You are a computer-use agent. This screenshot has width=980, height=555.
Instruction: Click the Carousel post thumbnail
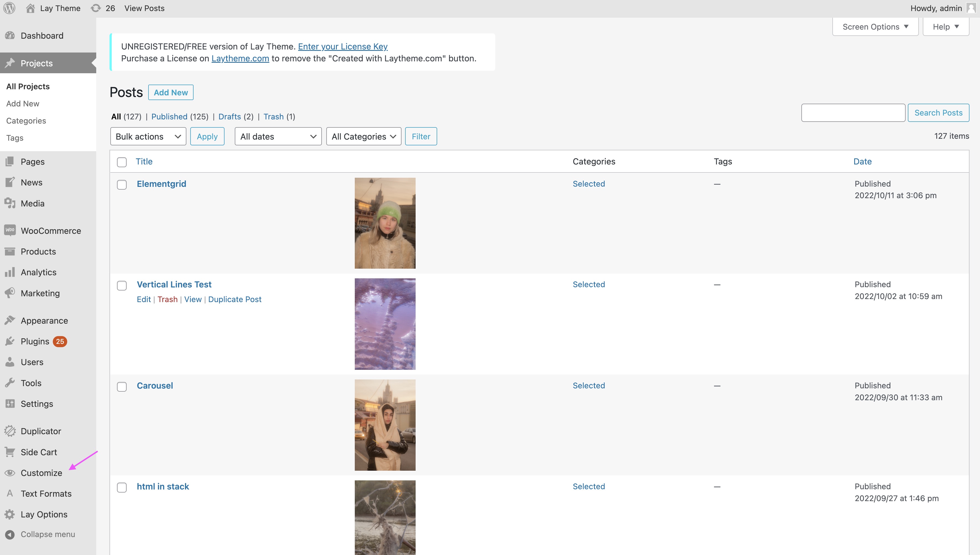[385, 425]
